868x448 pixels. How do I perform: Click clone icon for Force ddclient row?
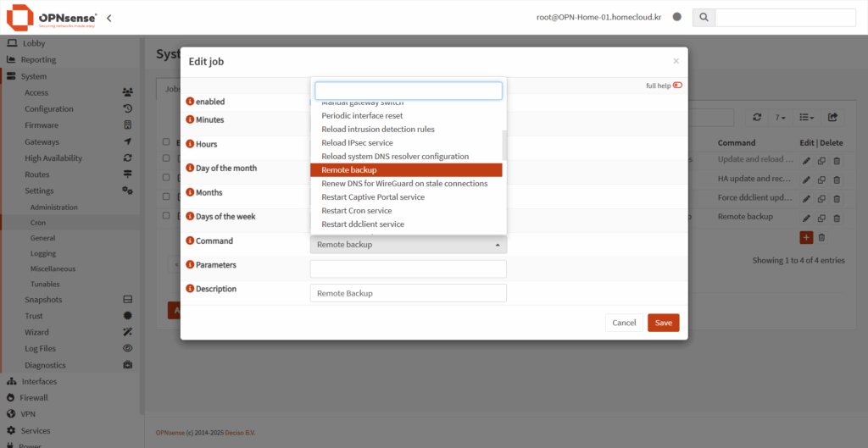(821, 198)
